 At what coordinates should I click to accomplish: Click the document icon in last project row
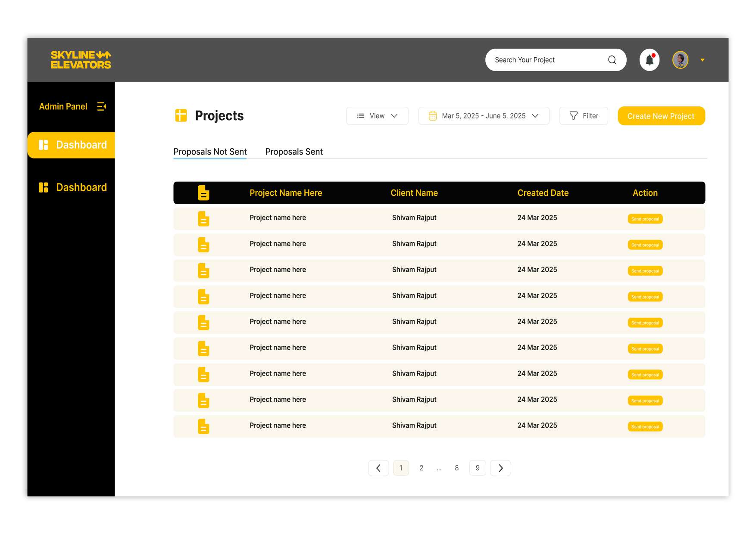(x=203, y=426)
